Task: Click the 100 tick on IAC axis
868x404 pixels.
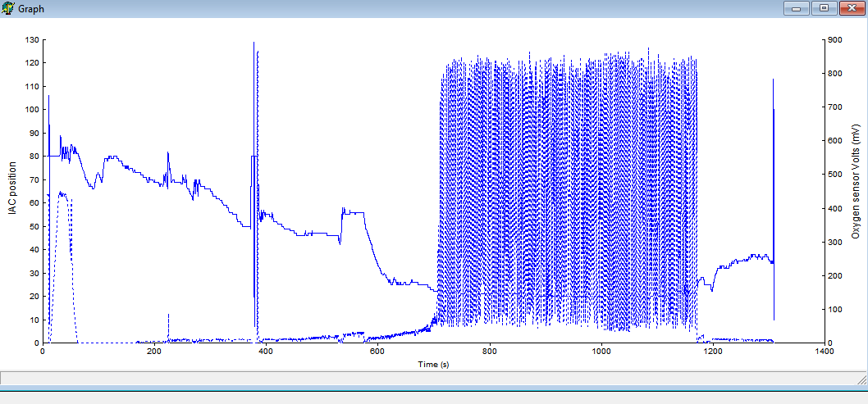Action: [x=32, y=110]
